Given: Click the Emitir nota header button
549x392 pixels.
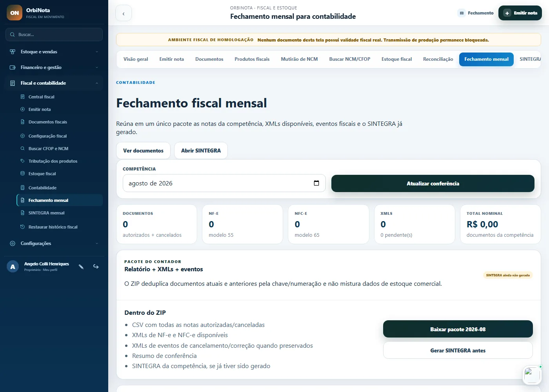Looking at the screenshot, I should click(520, 13).
